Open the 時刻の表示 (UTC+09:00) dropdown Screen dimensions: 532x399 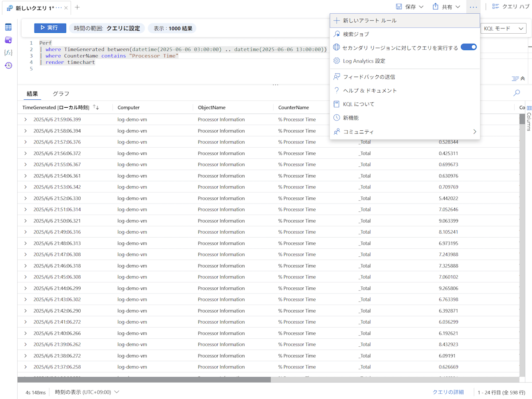point(87,392)
